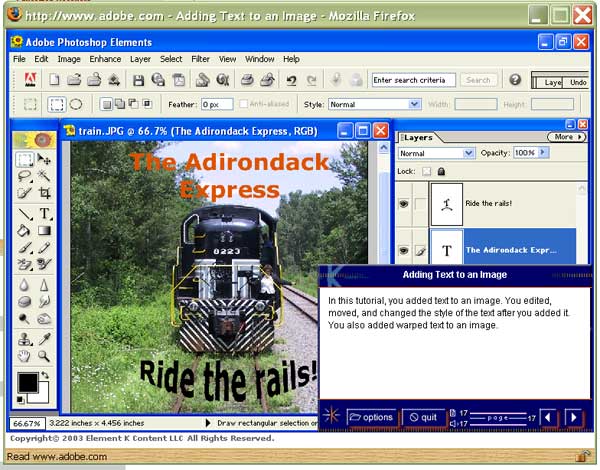Select the Clone Stamp tool
Viewport: 600px width, 470px height.
25,339
